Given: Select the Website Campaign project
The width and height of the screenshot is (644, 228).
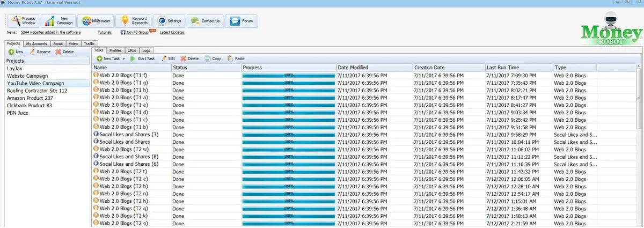Looking at the screenshot, I should click(x=47, y=76).
